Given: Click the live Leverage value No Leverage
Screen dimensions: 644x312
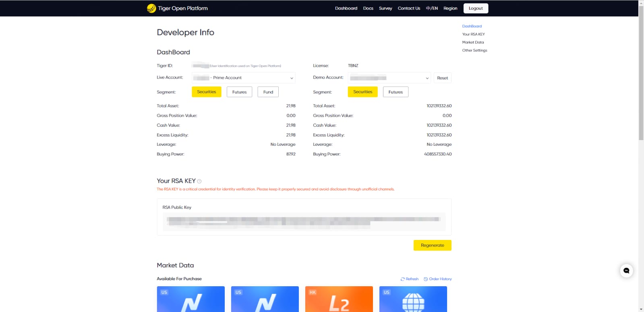Looking at the screenshot, I should [283, 145].
